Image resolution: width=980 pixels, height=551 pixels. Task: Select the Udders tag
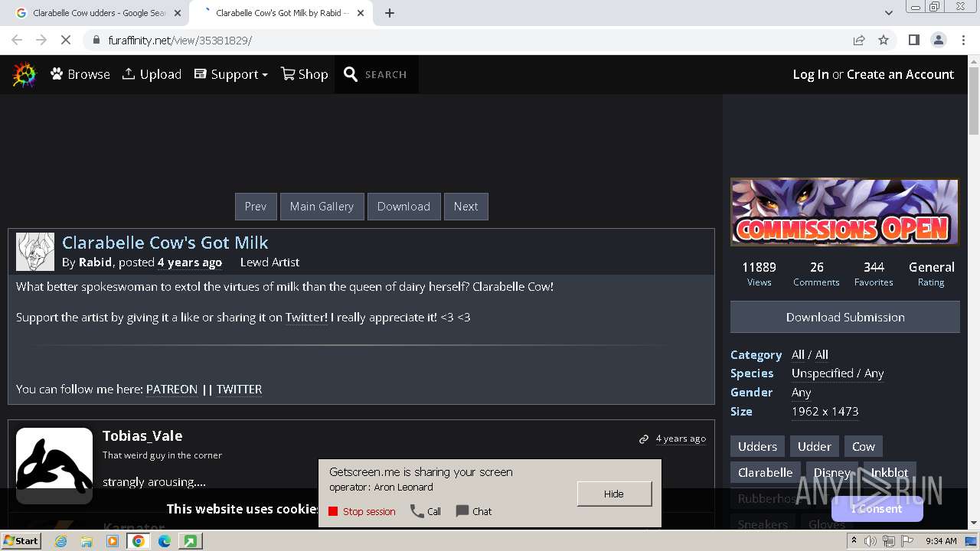(757, 447)
